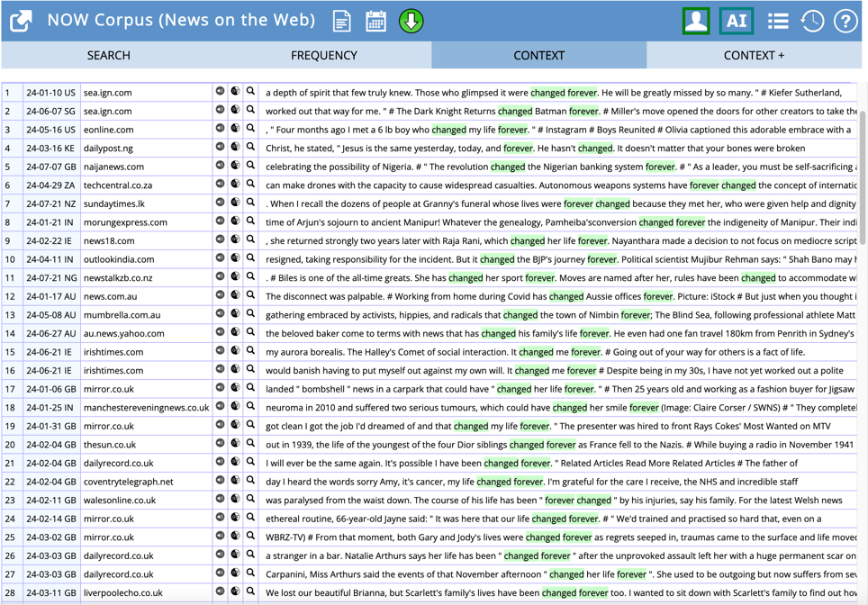
Task: Click magnifier icon for row 18 manchestereveningnews.co.uk
Action: [251, 406]
